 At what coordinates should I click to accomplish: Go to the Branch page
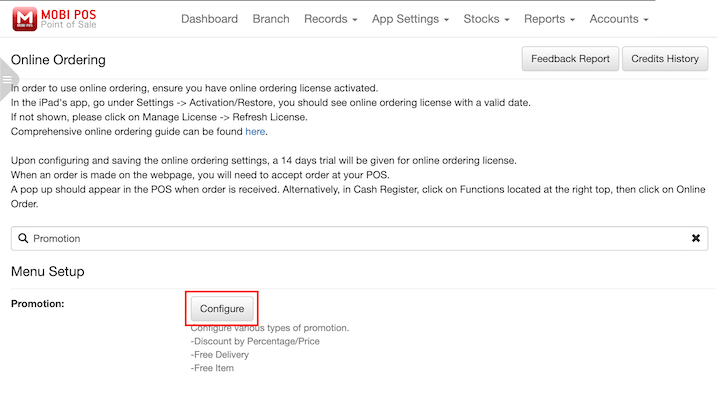[271, 19]
